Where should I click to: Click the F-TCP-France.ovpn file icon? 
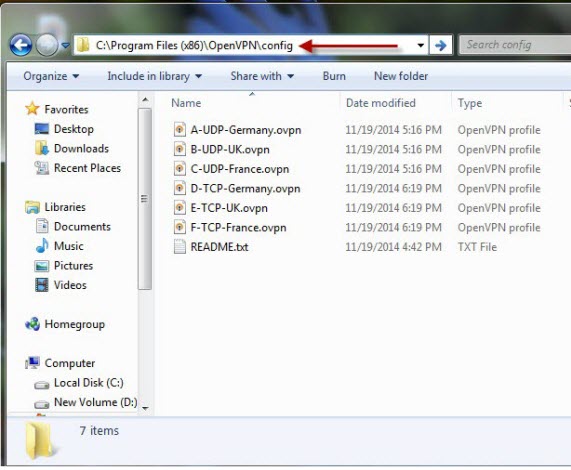180,227
